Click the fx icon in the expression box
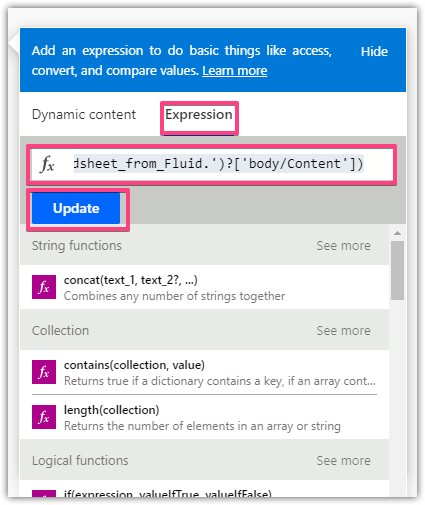Screen dimensions: 425x505 tap(47, 164)
